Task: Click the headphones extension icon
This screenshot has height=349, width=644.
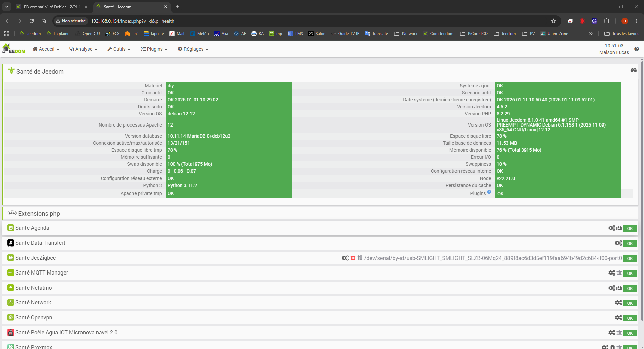Action: tap(594, 21)
